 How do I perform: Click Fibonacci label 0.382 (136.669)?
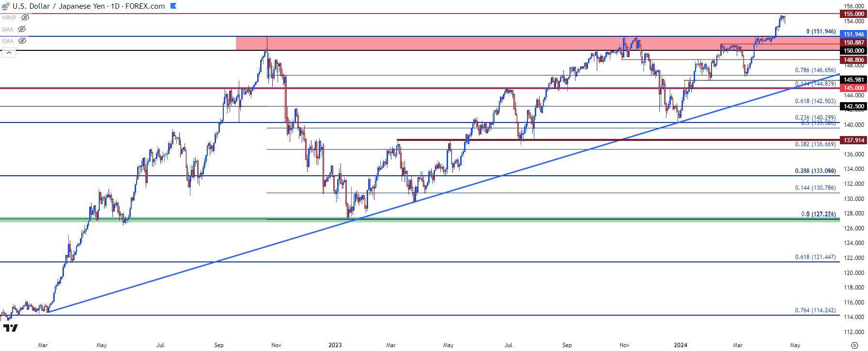click(815, 144)
